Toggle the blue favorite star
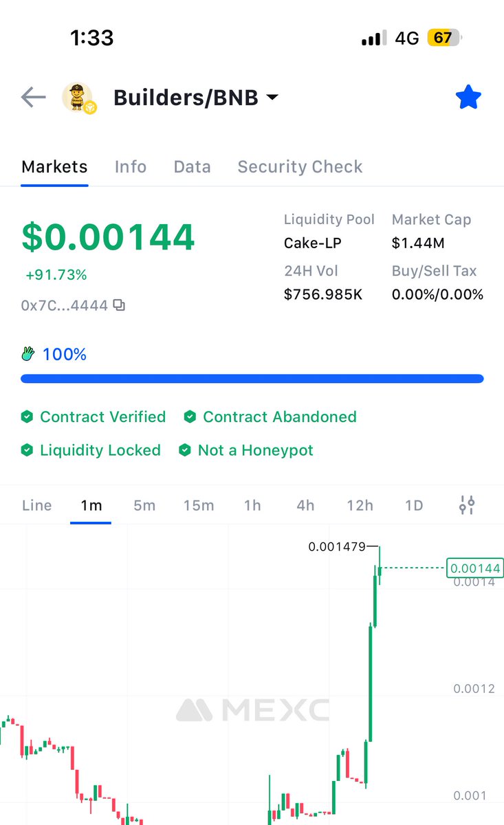This screenshot has height=825, width=504. (x=468, y=98)
